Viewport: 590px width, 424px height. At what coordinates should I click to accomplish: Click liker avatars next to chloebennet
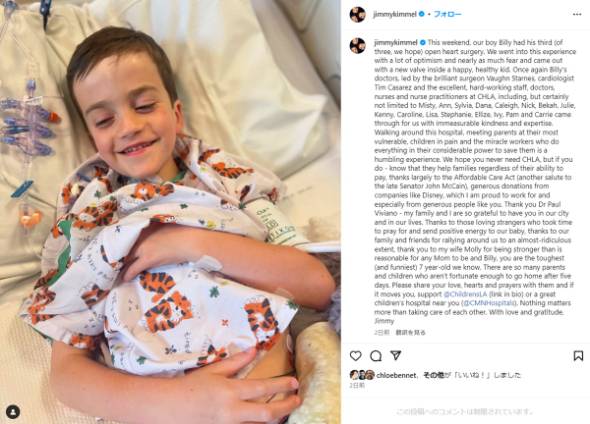tap(362, 375)
